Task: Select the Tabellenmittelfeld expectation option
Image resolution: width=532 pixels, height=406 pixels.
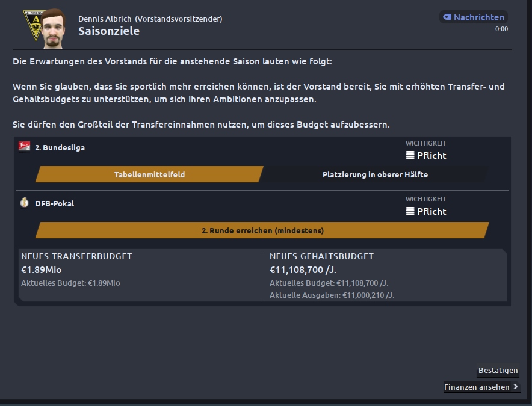Action: pyautogui.click(x=149, y=174)
